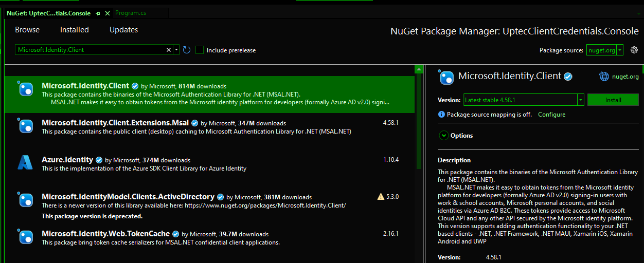Open the Version dropdown list
Image resolution: width=644 pixels, height=263 pixels.
[x=580, y=100]
